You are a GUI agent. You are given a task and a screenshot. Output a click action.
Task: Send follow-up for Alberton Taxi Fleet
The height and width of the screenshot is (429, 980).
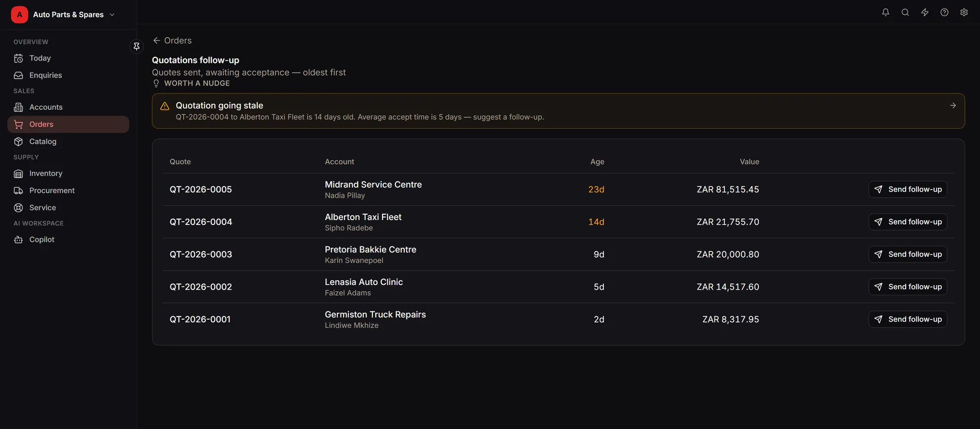[907, 222]
